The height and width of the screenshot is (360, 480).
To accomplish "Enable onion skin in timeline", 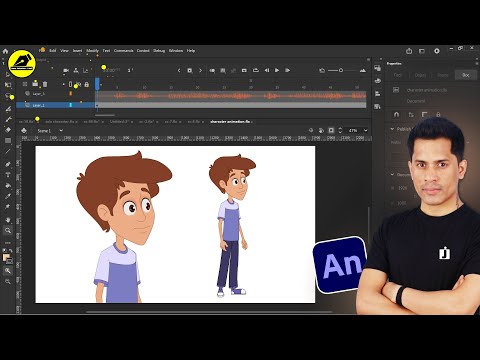I will point(212,70).
